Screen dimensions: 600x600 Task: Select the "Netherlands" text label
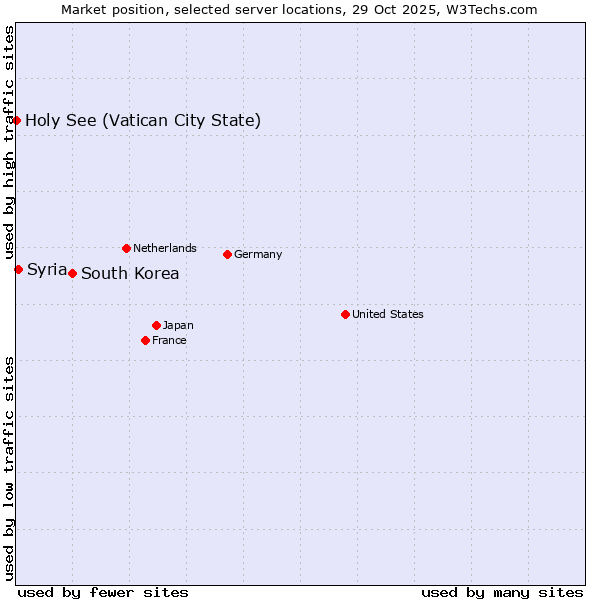(x=165, y=248)
